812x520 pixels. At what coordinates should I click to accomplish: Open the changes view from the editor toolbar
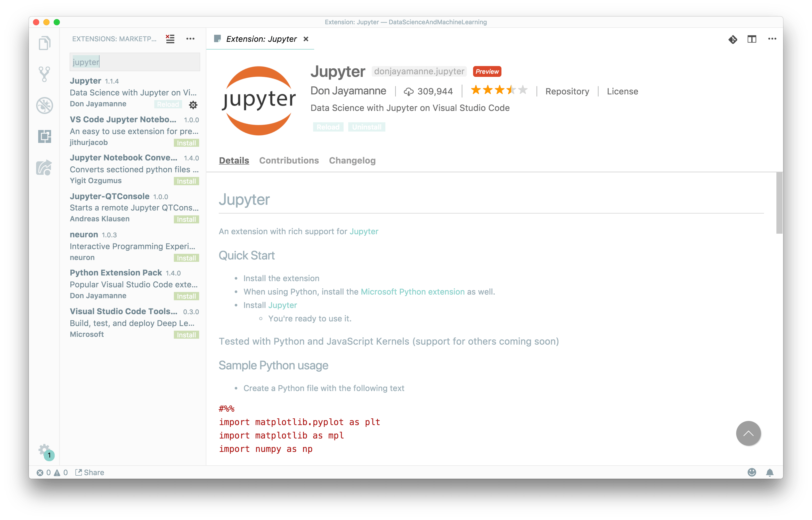(733, 39)
